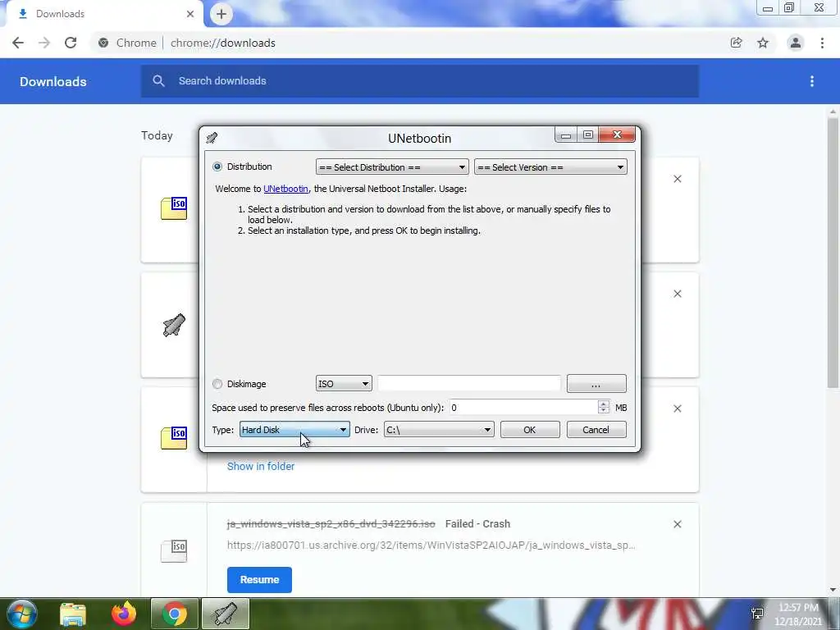The image size is (840, 630).
Task: Click OK in UNetbootin dialog
Action: pyautogui.click(x=530, y=430)
